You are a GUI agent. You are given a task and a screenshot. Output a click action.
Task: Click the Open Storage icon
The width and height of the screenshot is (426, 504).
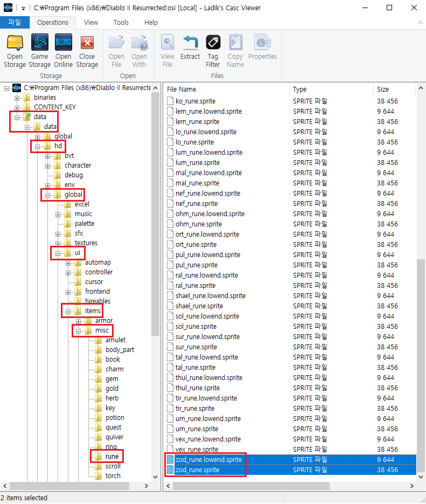click(x=15, y=43)
